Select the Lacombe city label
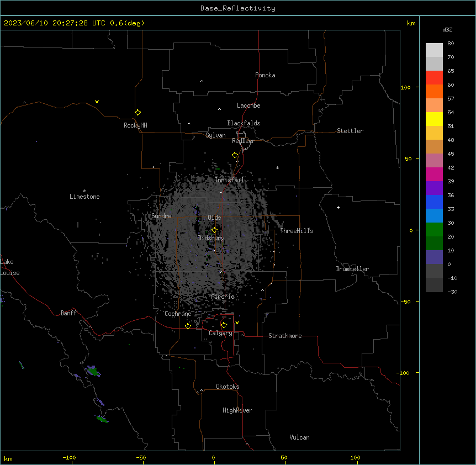 [x=248, y=105]
